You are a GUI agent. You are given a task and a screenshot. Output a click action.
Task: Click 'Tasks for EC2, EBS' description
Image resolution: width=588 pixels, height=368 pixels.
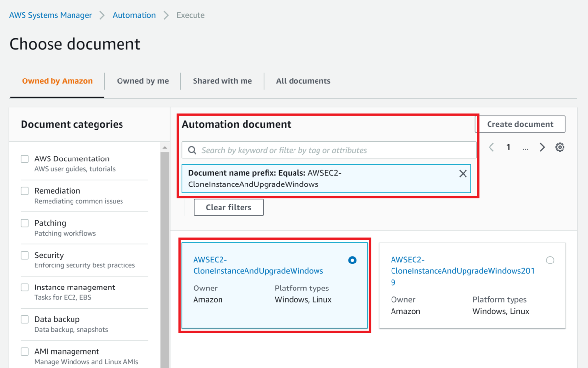(63, 297)
